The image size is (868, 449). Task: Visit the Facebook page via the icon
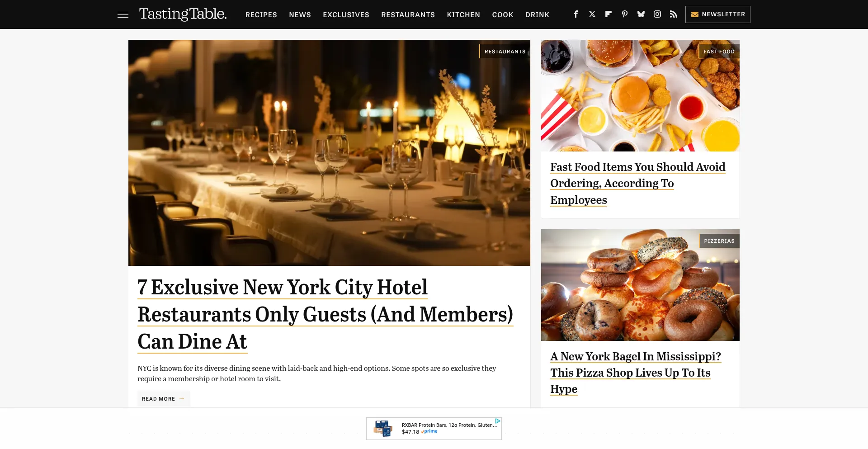point(576,14)
